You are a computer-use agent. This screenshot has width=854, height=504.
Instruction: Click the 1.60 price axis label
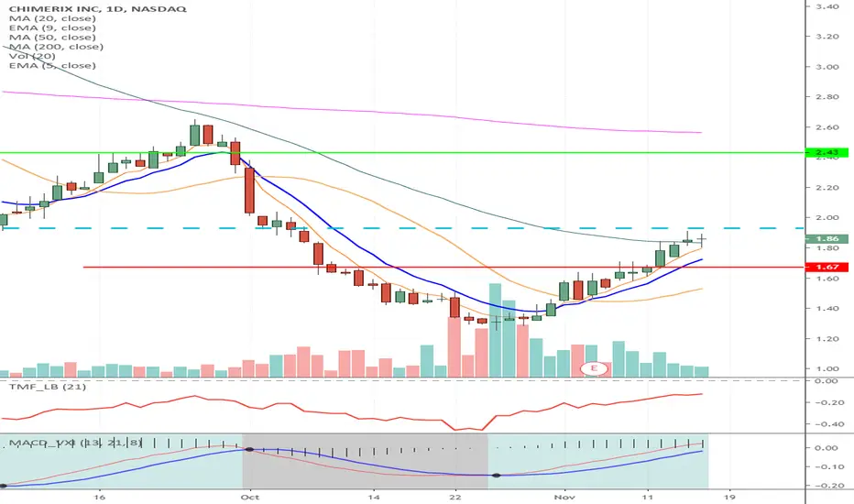point(827,279)
